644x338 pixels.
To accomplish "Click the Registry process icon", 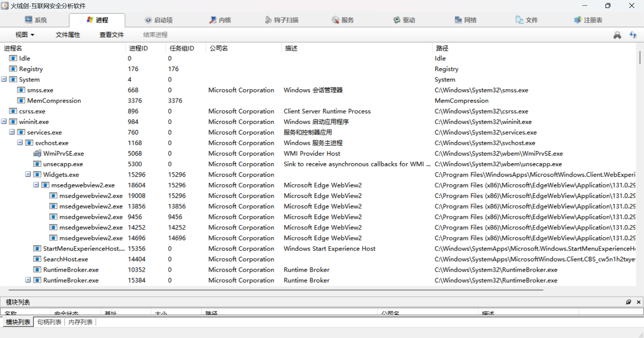I will 13,69.
